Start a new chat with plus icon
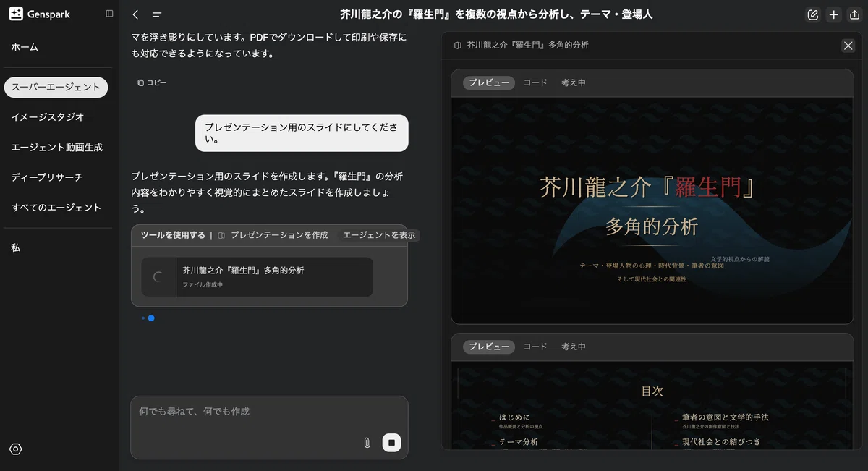The image size is (868, 471). (834, 14)
